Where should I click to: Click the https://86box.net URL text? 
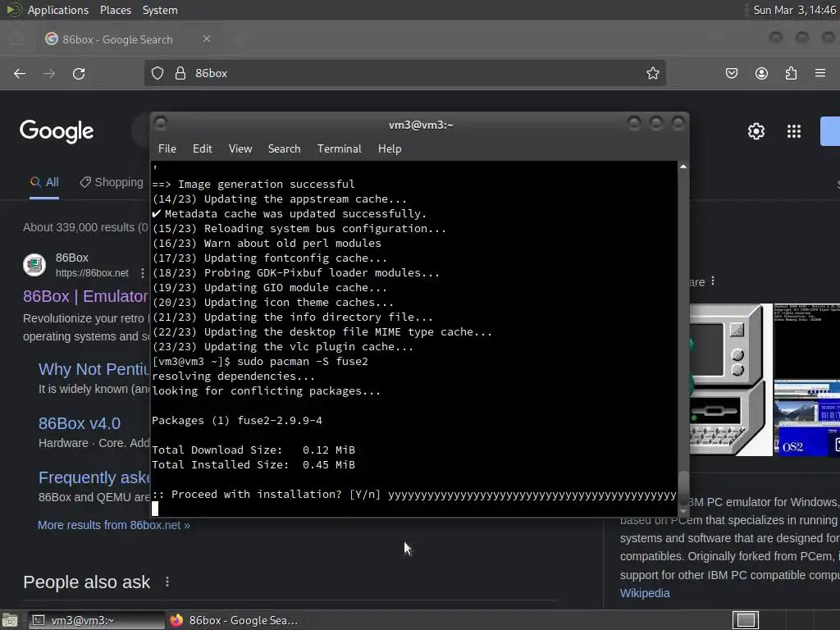coord(92,273)
